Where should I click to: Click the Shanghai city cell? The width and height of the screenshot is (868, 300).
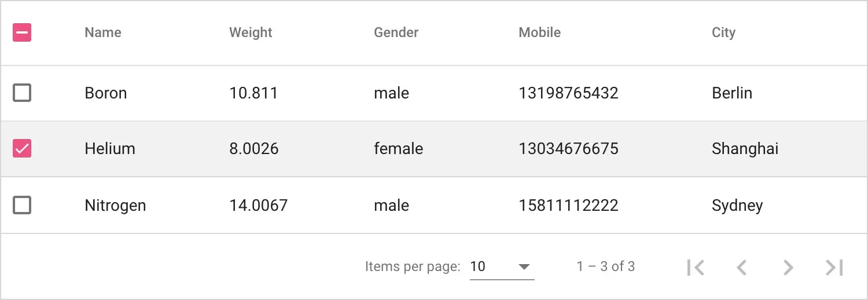pos(745,149)
